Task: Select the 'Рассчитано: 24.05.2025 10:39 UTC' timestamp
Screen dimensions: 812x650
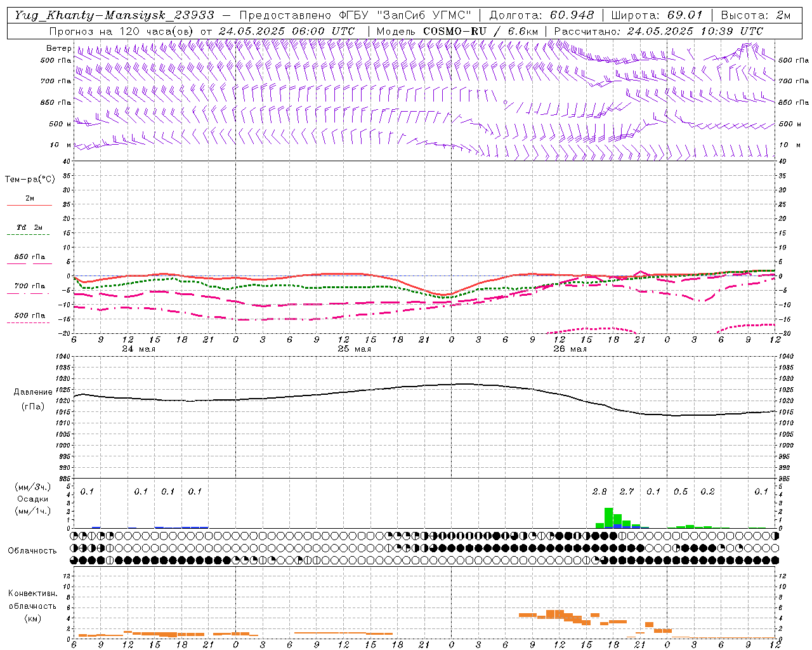Action: point(658,31)
